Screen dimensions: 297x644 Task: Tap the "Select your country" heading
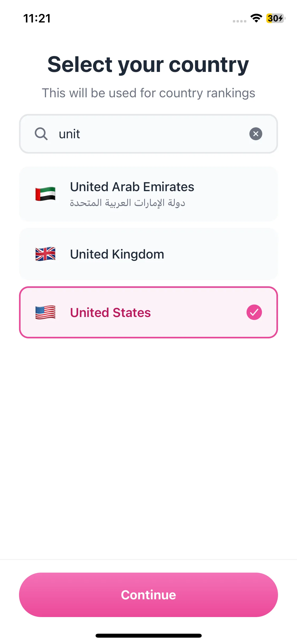148,65
